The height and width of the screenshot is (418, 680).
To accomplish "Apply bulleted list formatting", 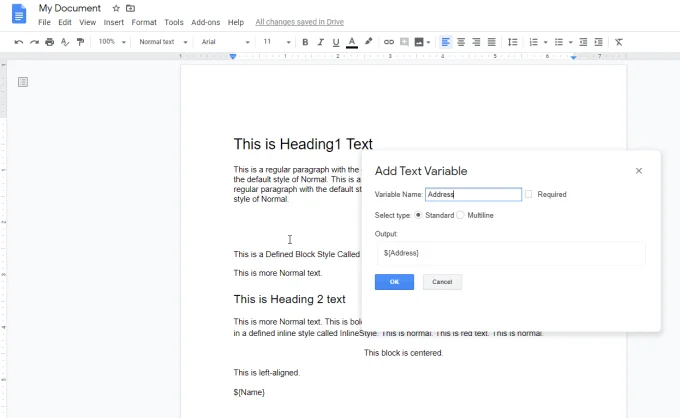I will point(559,42).
